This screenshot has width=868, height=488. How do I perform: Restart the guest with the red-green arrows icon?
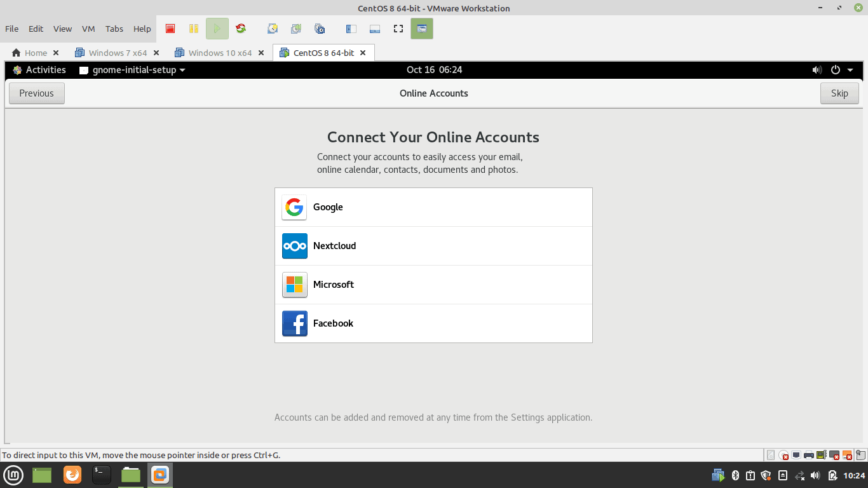(241, 29)
